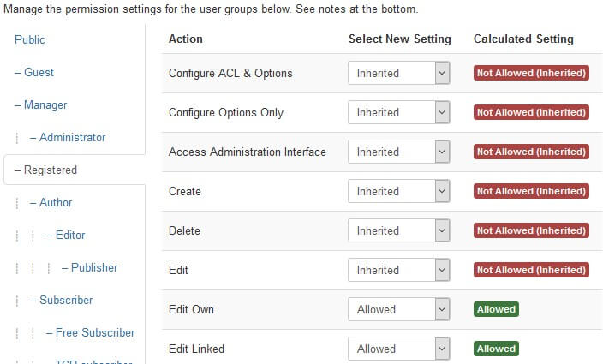
Task: Open the Create permission dropdown
Action: [398, 191]
